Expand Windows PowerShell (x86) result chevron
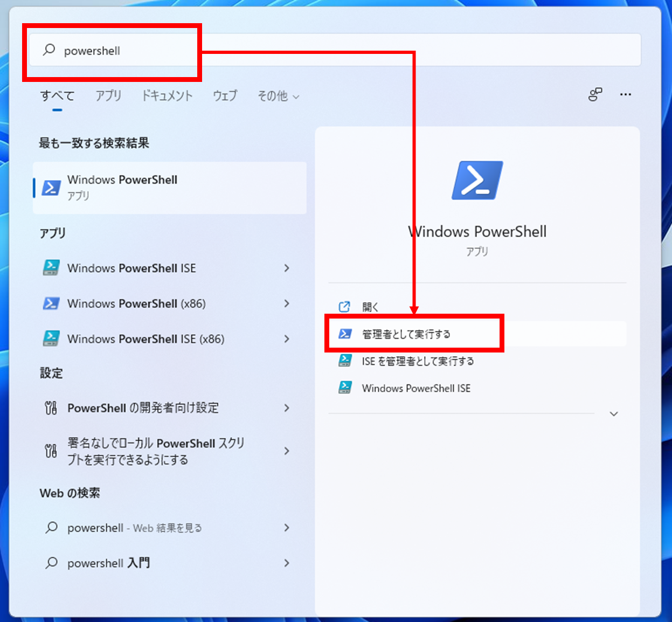The image size is (672, 622). coord(287,303)
